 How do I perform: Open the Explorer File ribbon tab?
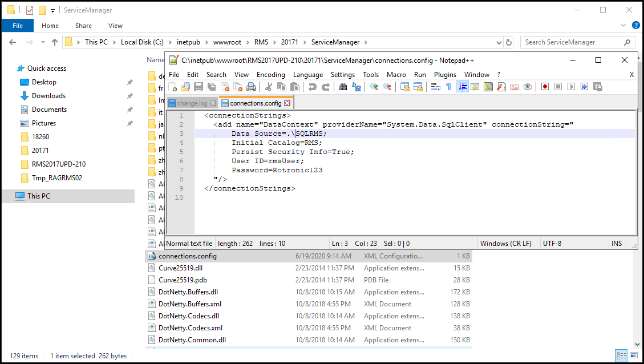18,26
